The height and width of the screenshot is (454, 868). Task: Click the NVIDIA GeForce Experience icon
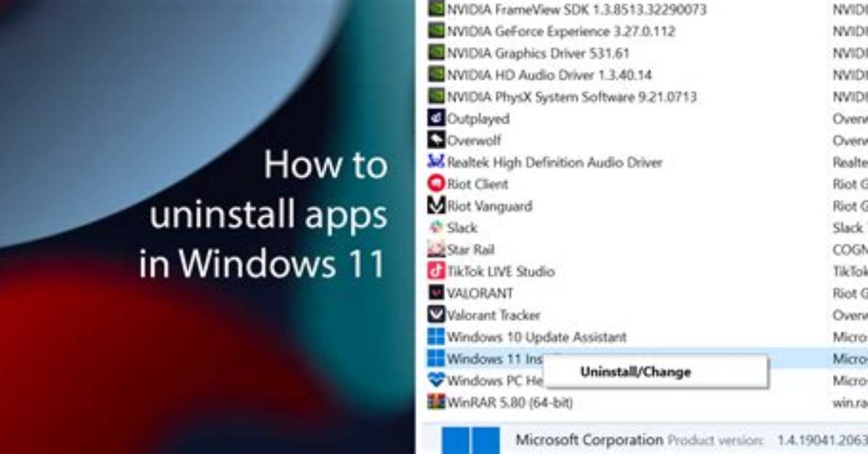click(x=436, y=31)
